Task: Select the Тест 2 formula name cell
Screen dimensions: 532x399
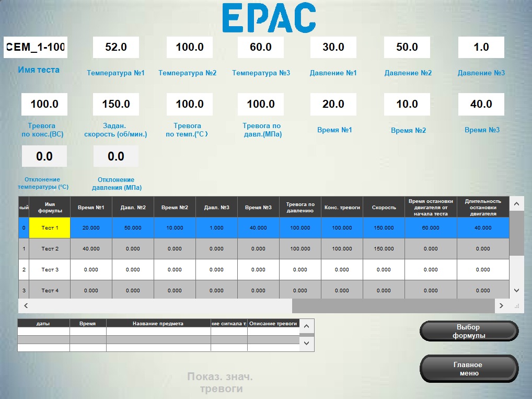Action: coord(50,249)
